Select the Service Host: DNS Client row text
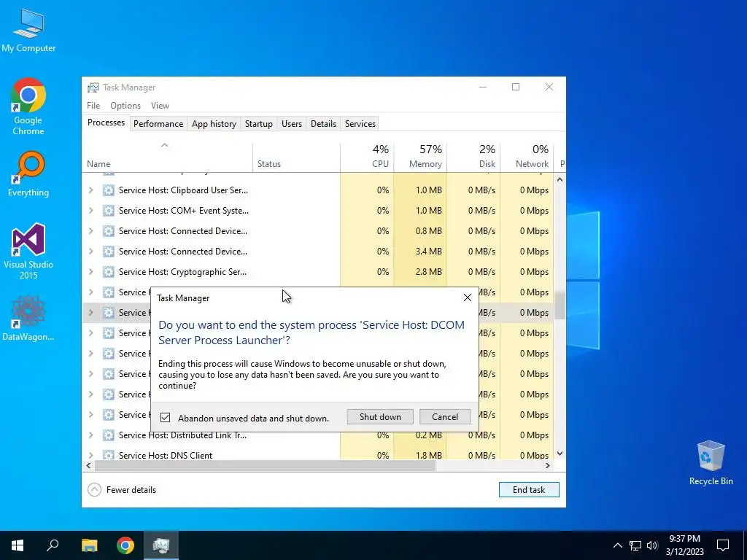 point(166,455)
